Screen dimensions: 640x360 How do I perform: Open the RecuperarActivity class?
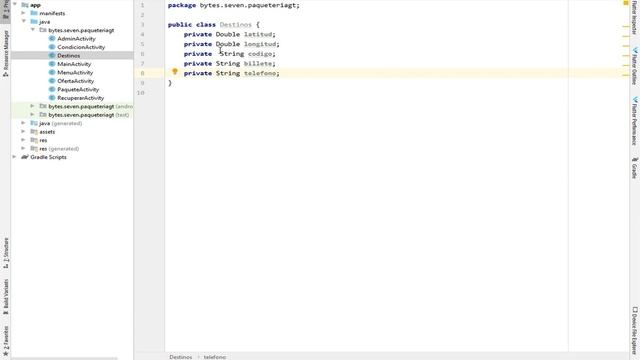click(x=80, y=98)
